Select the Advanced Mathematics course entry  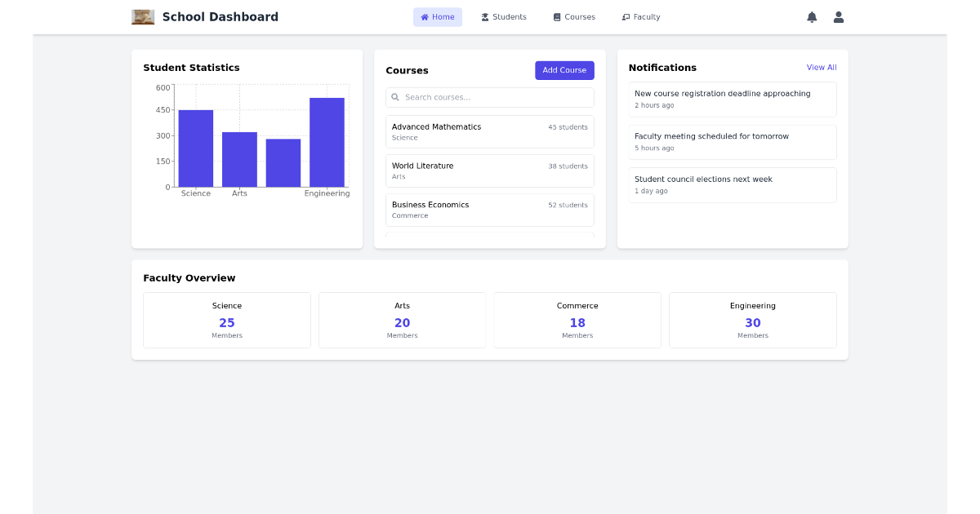coord(490,131)
